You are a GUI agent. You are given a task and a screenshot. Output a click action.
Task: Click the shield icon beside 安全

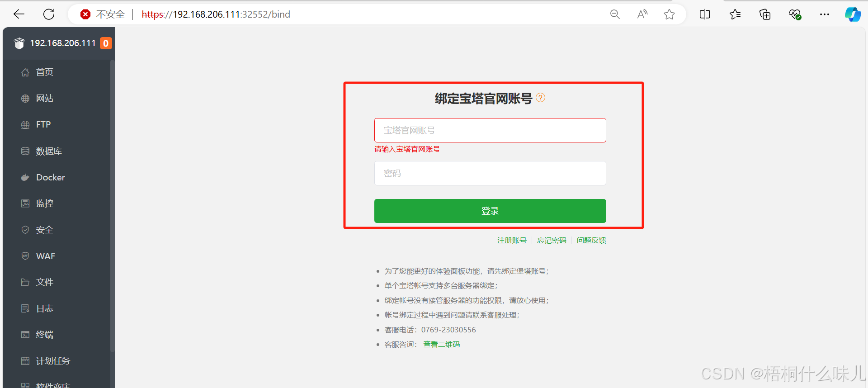(x=25, y=230)
